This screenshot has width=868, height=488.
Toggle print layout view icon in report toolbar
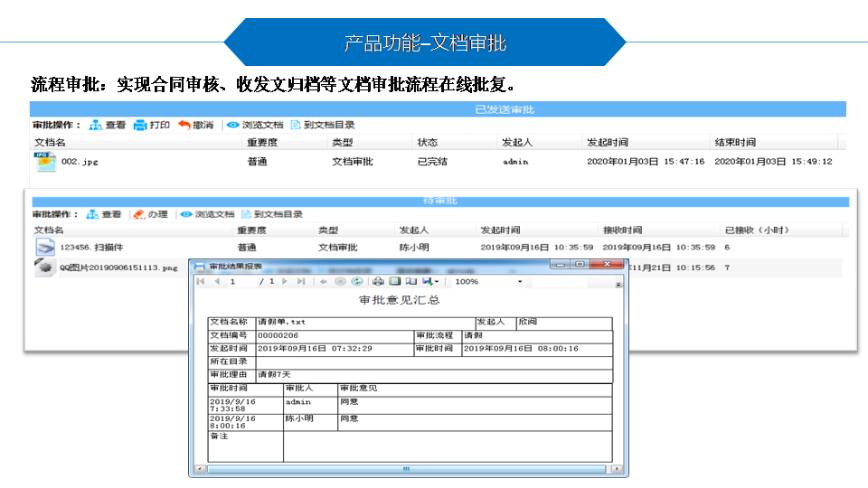(x=395, y=282)
